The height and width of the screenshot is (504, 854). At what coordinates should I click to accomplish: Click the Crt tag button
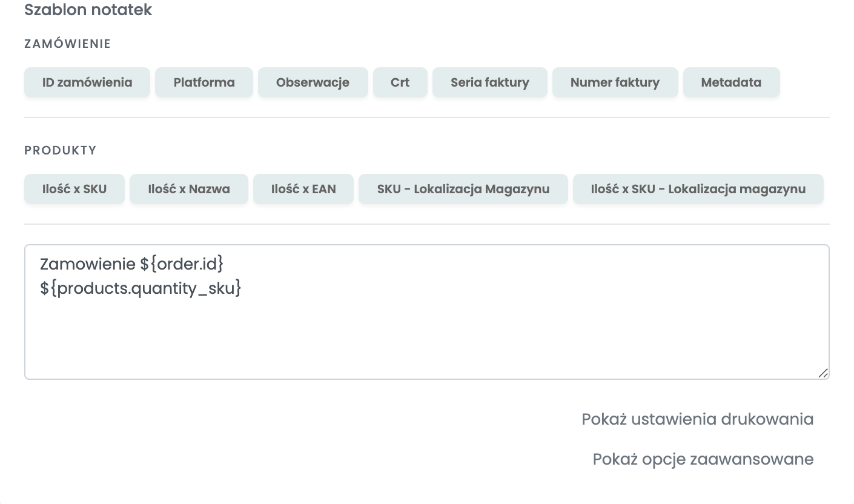(x=400, y=82)
